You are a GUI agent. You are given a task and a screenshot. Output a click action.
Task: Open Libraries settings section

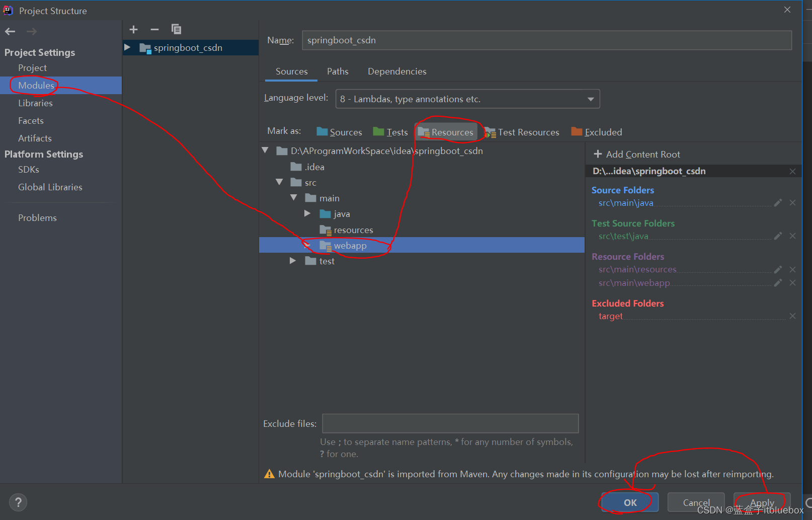35,103
